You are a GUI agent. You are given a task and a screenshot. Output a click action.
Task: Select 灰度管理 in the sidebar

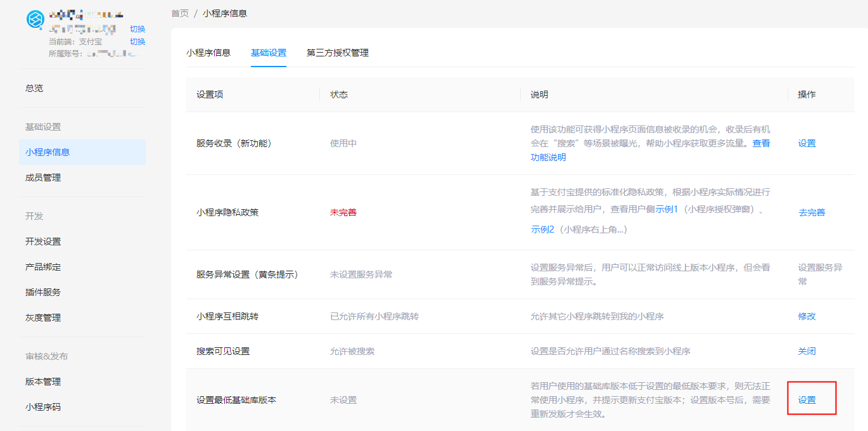(x=43, y=318)
